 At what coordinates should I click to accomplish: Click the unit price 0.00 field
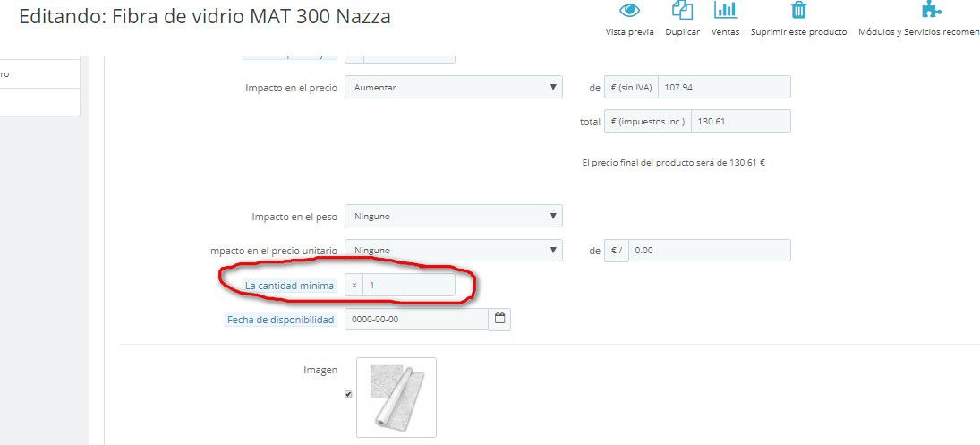[710, 251]
